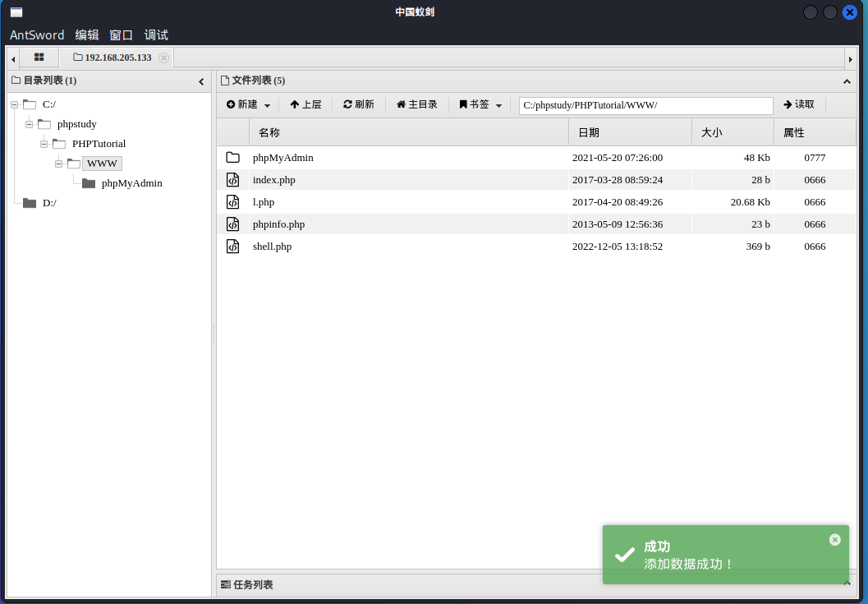Screen dimensions: 868x604
Task: Click 0777 attribute cell
Action: point(815,158)
